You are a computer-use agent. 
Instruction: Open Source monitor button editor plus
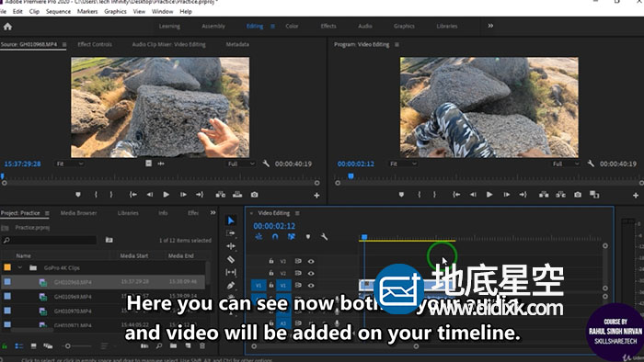click(x=316, y=196)
